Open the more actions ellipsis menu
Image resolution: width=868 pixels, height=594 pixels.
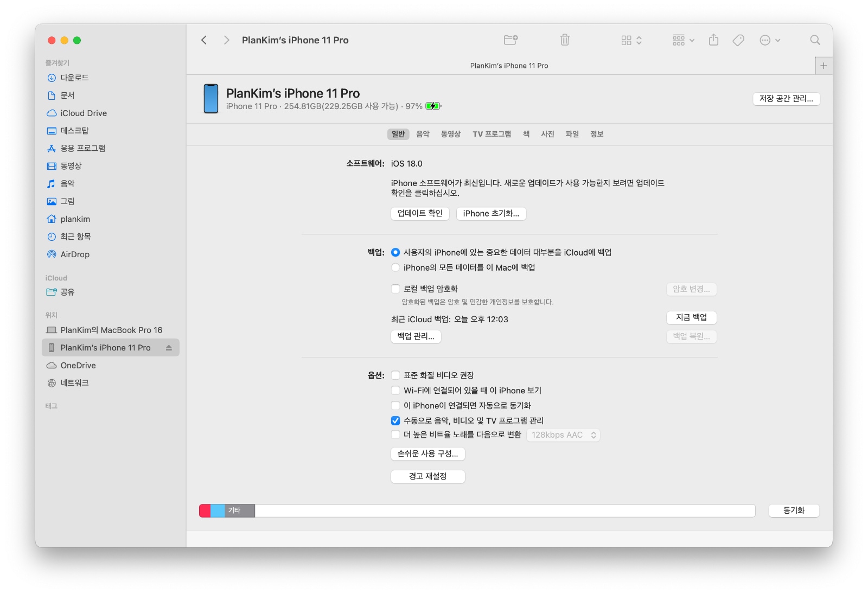[x=770, y=40]
